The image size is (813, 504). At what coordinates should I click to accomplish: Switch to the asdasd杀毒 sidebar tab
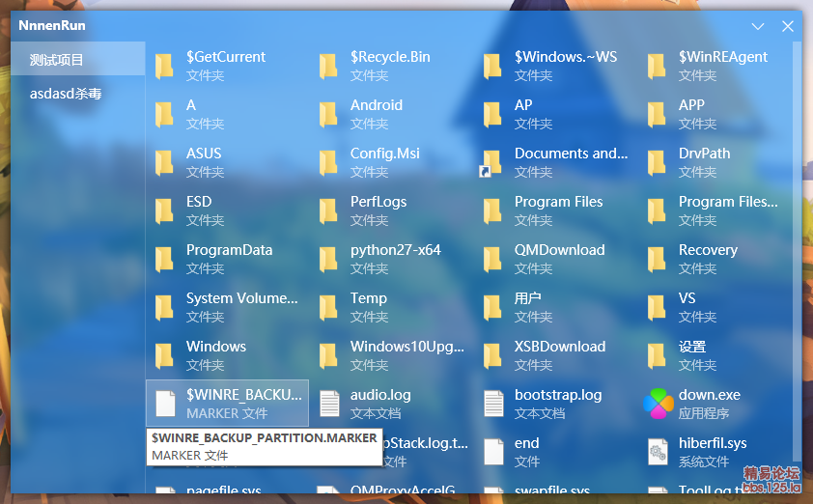click(78, 94)
